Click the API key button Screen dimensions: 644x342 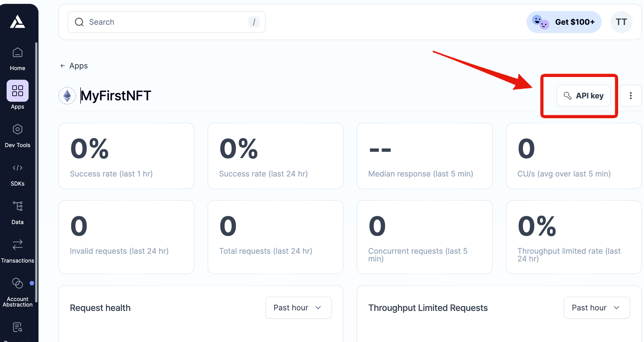point(584,96)
